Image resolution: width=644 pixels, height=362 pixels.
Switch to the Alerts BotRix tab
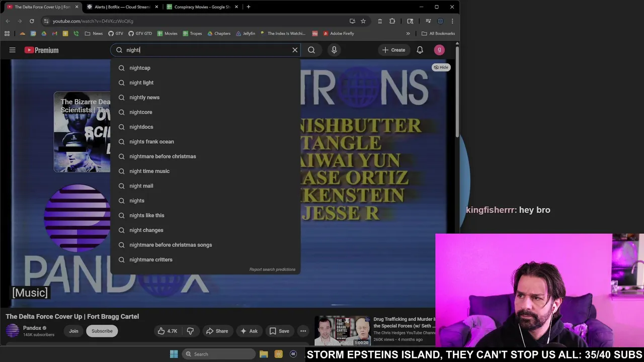tap(122, 7)
